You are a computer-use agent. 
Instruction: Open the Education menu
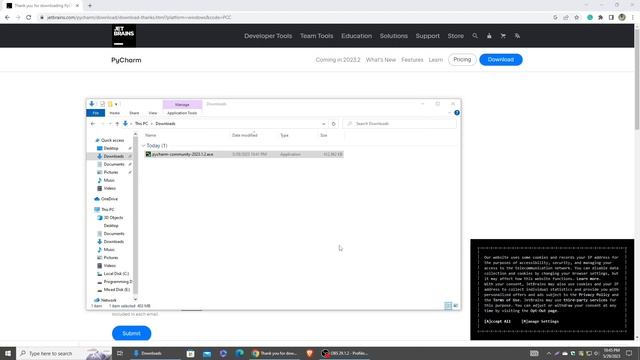pyautogui.click(x=356, y=36)
